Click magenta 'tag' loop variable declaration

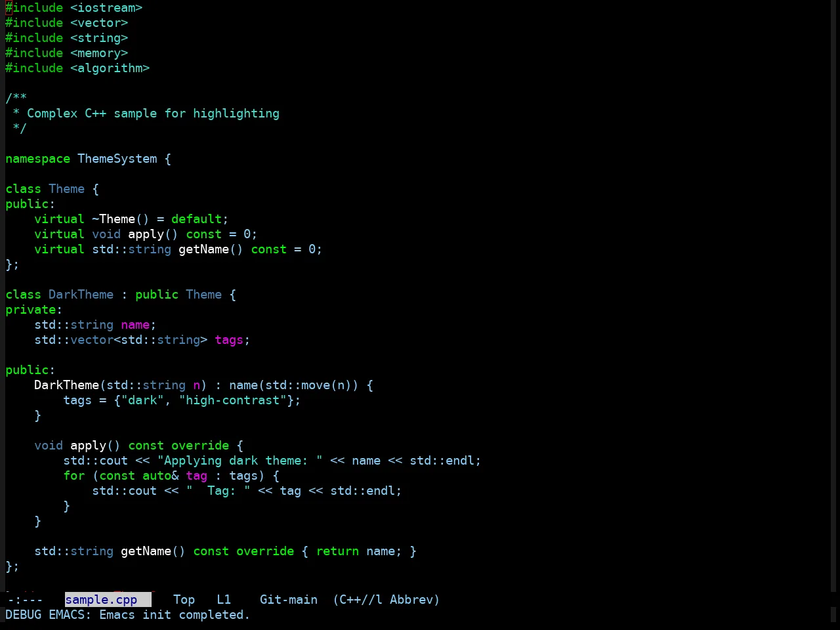tap(197, 476)
